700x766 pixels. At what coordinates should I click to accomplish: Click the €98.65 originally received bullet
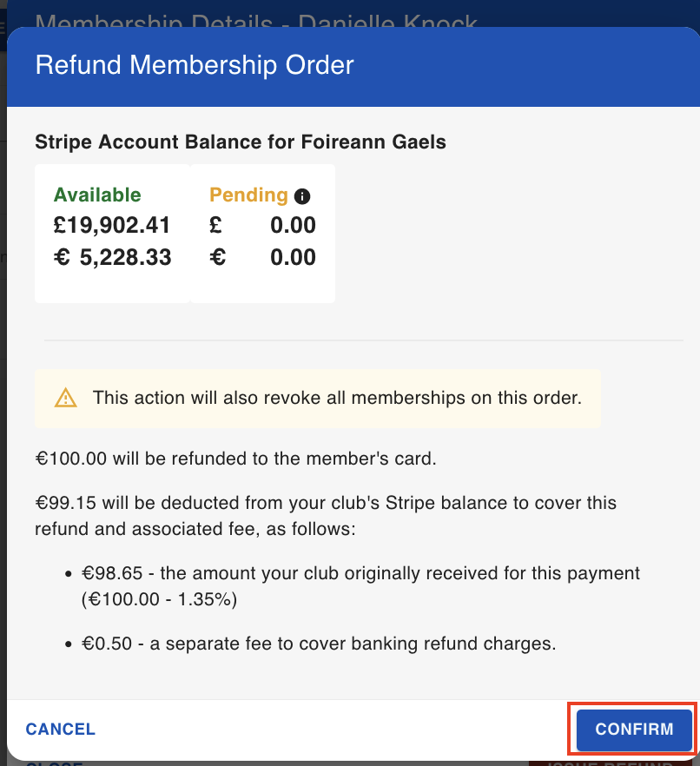click(360, 585)
